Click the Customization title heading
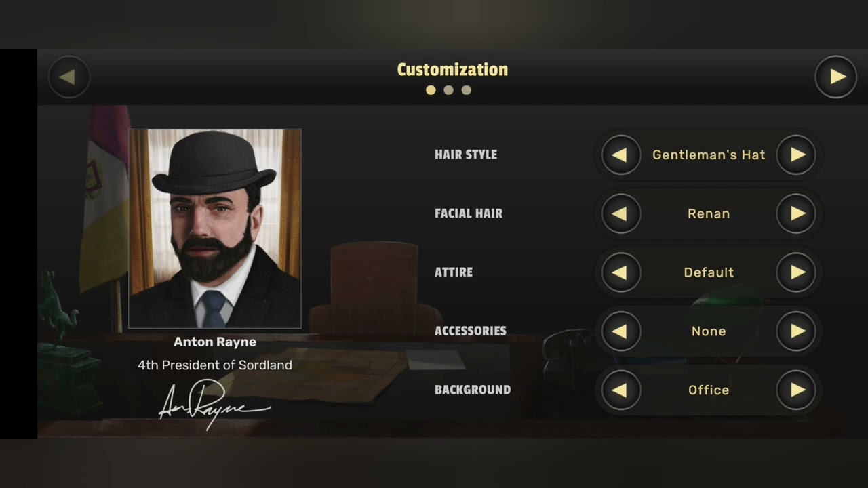This screenshot has width=868, height=488. [x=452, y=70]
